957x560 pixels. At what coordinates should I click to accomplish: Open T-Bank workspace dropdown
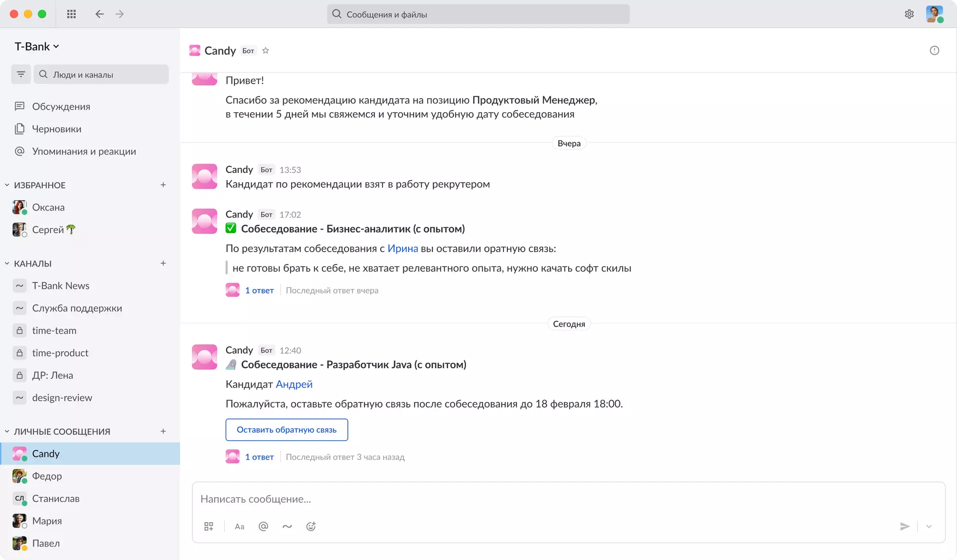tap(37, 46)
